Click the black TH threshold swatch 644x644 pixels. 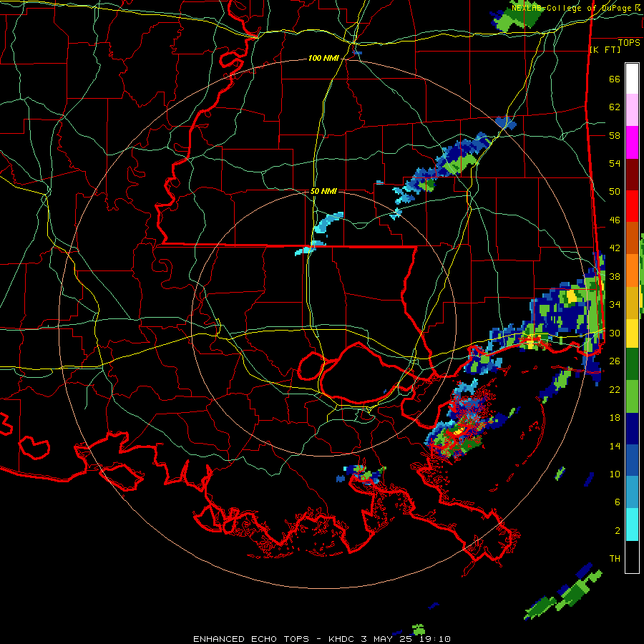pos(632,557)
